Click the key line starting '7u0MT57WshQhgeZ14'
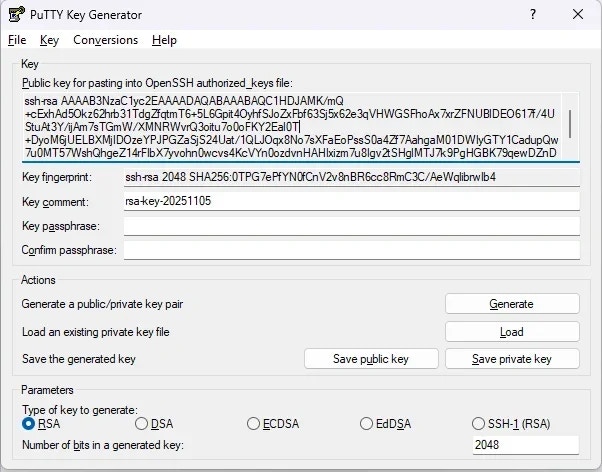This screenshot has width=602, height=472. tap(291, 153)
